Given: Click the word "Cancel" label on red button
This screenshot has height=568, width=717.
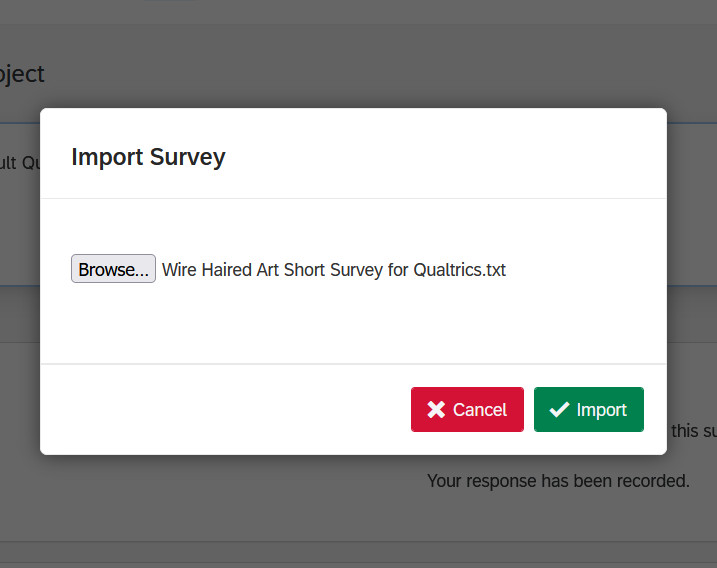Looking at the screenshot, I should [x=479, y=410].
